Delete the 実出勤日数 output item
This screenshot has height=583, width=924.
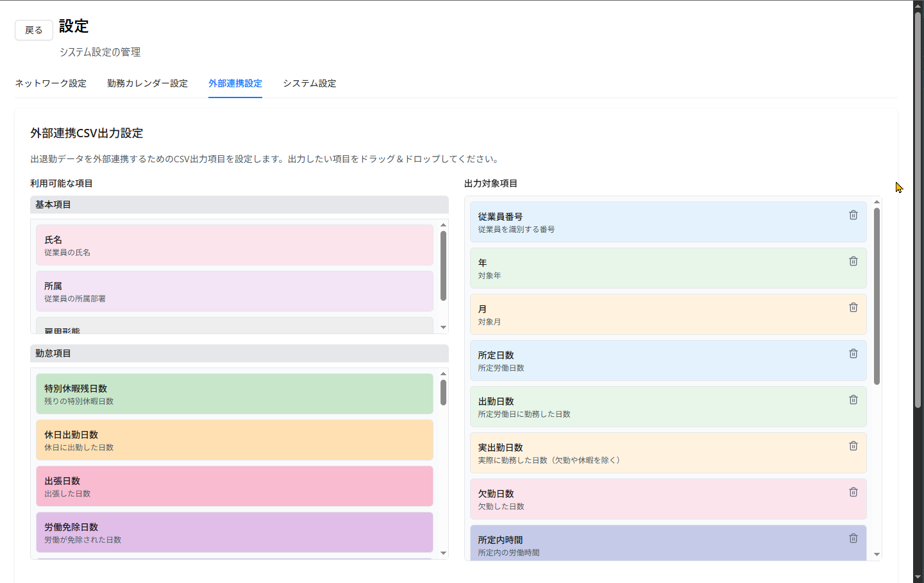point(853,446)
